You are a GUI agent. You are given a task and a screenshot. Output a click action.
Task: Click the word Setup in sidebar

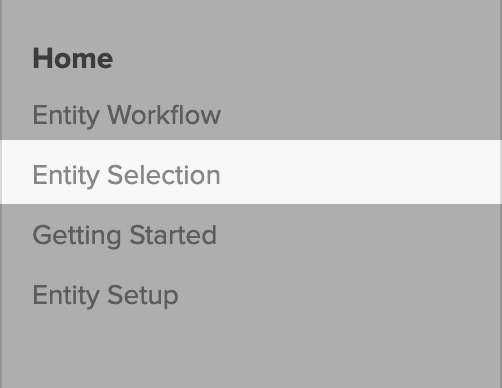tap(143, 296)
